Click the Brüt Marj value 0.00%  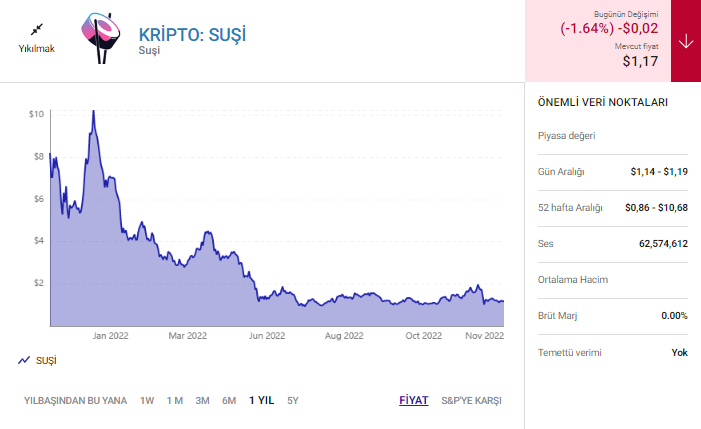675,316
